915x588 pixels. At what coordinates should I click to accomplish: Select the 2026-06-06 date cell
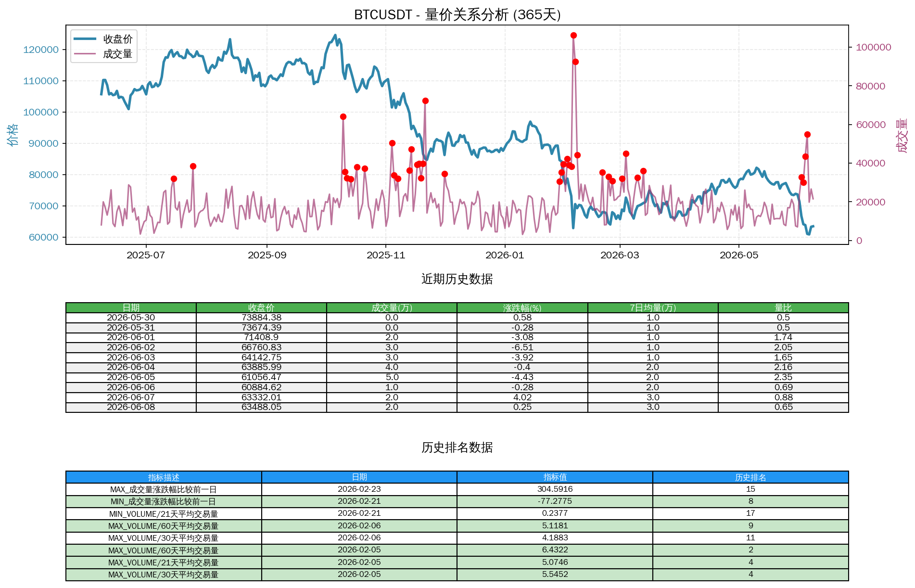click(x=131, y=387)
